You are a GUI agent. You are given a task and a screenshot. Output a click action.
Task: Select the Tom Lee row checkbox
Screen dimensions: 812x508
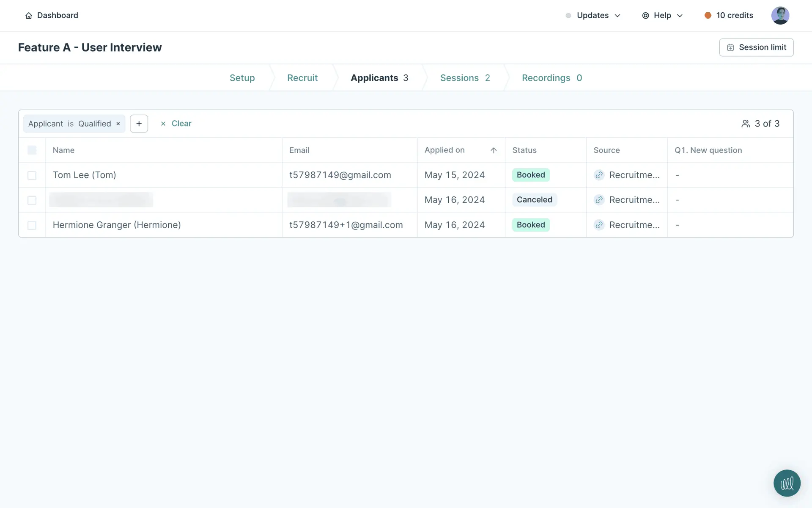click(x=32, y=175)
